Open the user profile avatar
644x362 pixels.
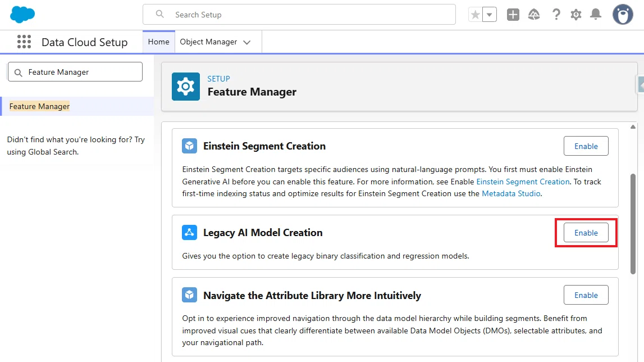click(x=623, y=15)
